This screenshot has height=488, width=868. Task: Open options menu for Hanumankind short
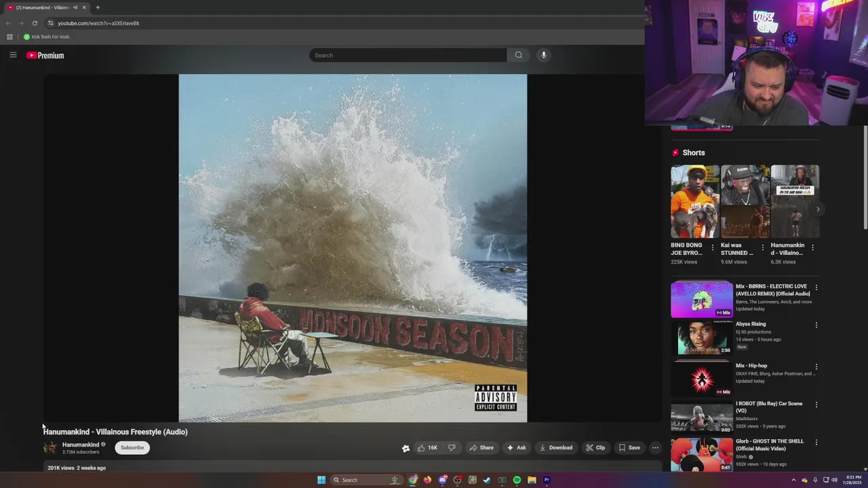tap(812, 247)
